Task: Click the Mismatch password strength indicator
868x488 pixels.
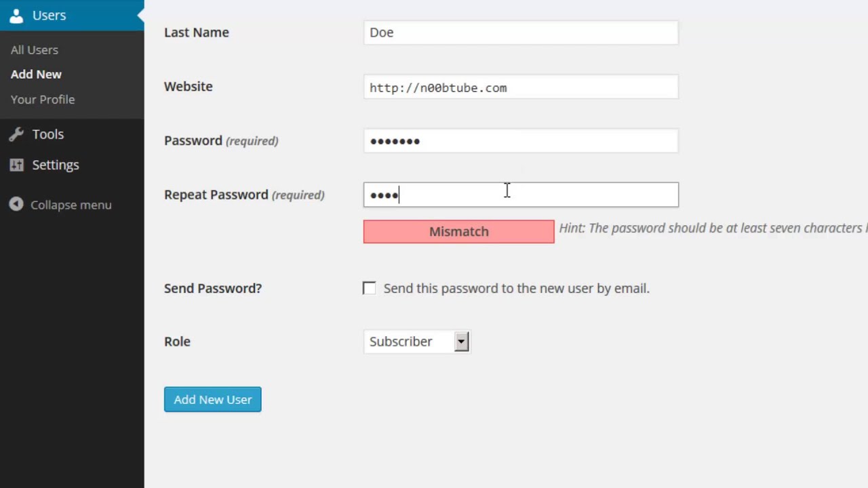Action: coord(458,232)
